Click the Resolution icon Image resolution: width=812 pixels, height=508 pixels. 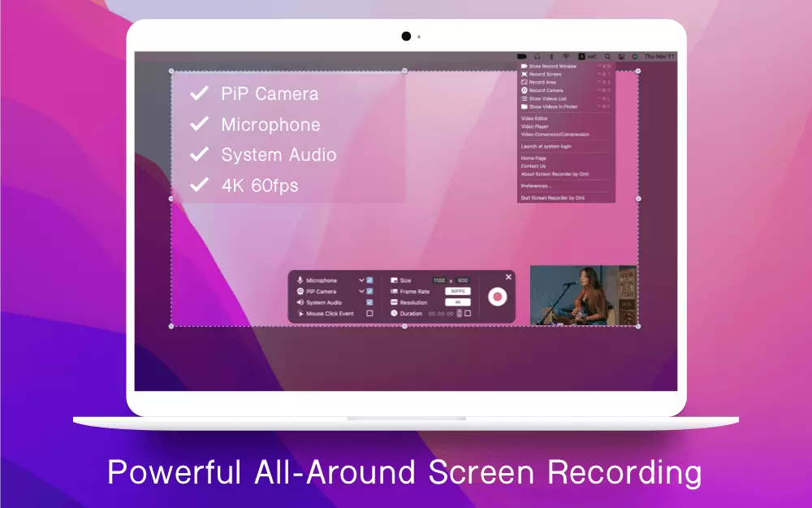(x=394, y=302)
